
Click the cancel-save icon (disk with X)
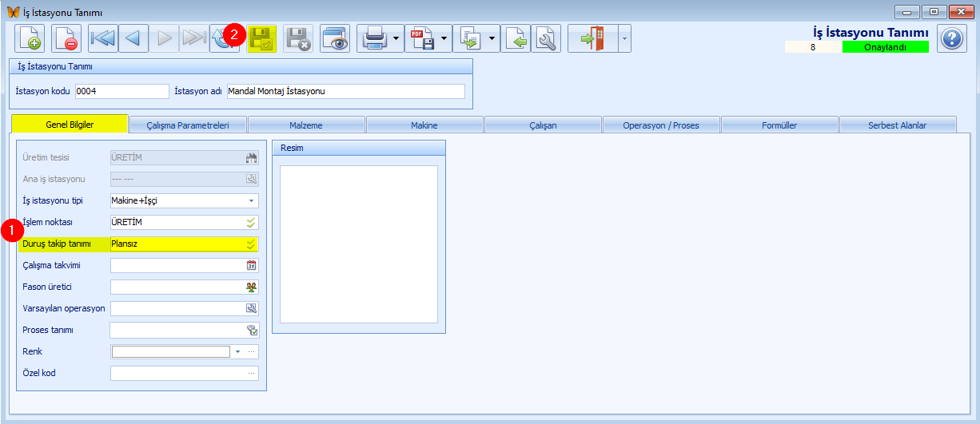click(x=298, y=38)
